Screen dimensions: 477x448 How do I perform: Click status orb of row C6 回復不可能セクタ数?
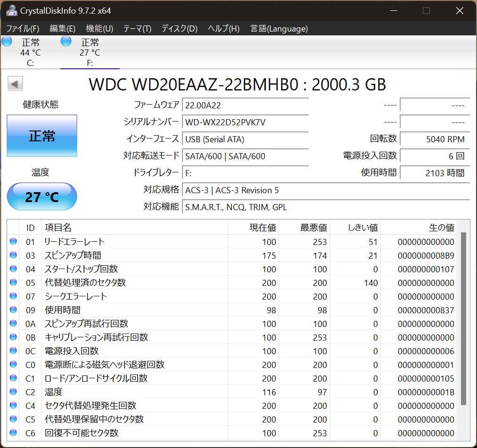pyautogui.click(x=13, y=433)
